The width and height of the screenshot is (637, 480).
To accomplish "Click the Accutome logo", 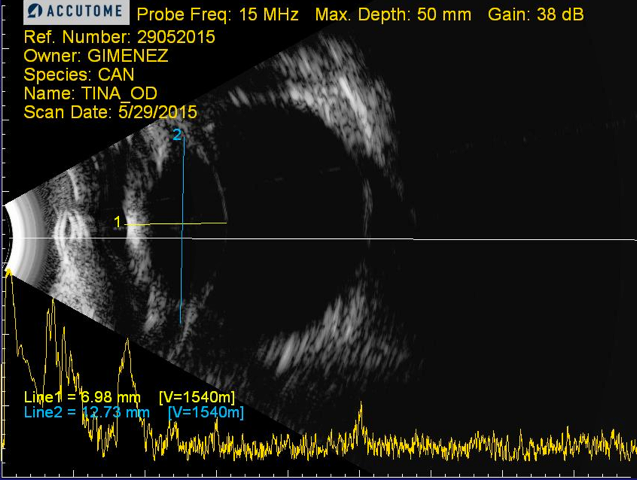I will [x=77, y=13].
